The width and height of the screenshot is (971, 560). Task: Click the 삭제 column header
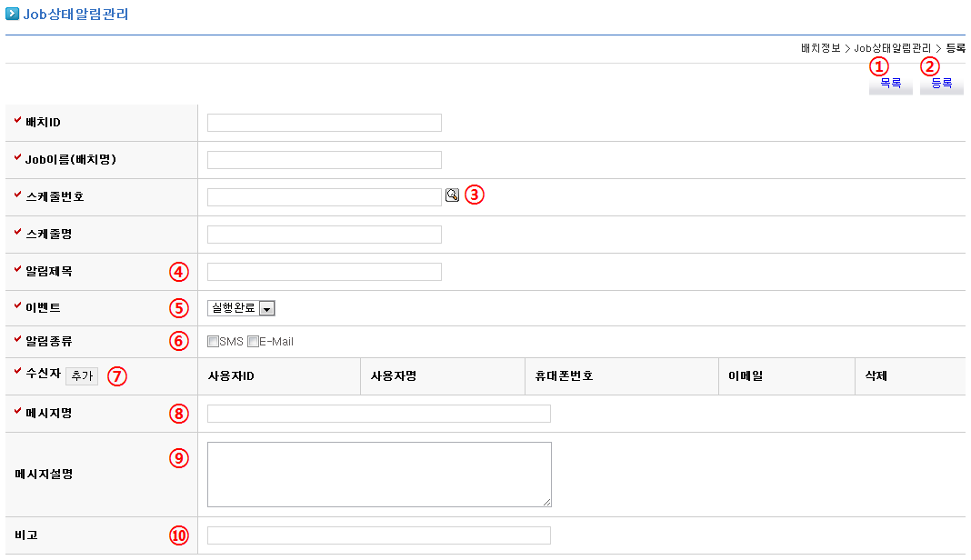point(870,375)
